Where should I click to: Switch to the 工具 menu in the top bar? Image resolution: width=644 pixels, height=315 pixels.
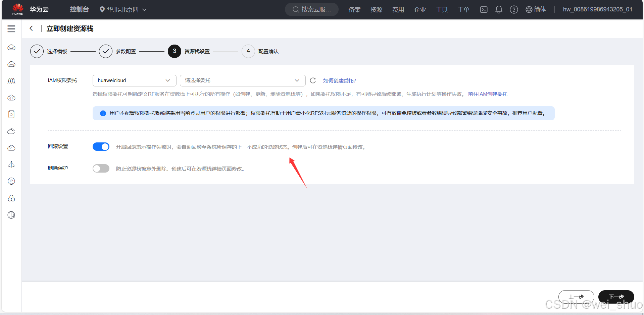[x=442, y=9]
